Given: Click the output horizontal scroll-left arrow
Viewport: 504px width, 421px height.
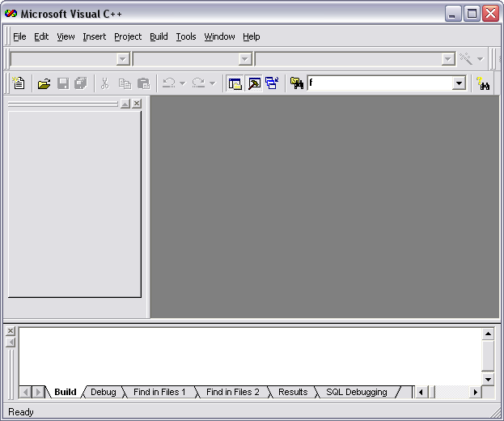Looking at the screenshot, I should click(x=421, y=392).
